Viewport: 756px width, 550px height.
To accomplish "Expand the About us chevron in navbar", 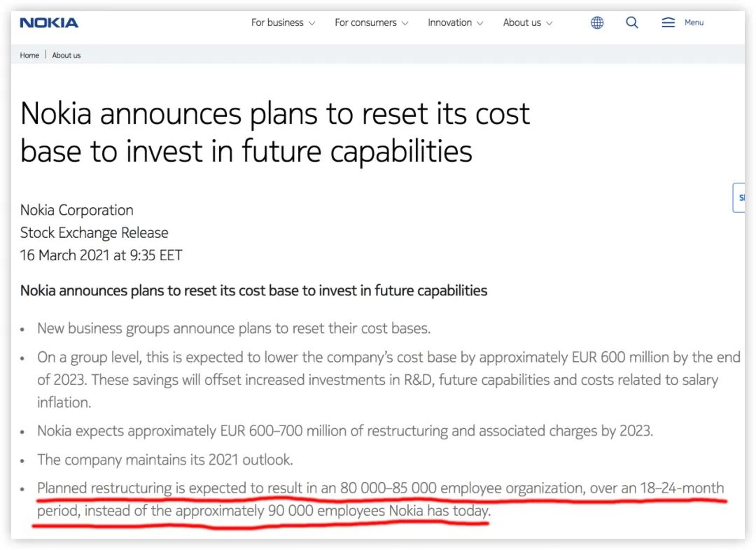I will [549, 24].
